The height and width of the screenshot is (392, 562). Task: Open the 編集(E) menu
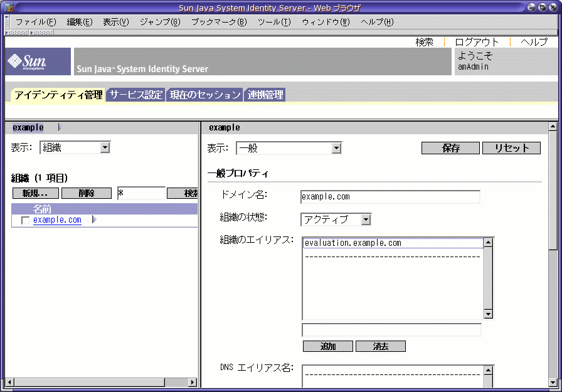(x=80, y=22)
